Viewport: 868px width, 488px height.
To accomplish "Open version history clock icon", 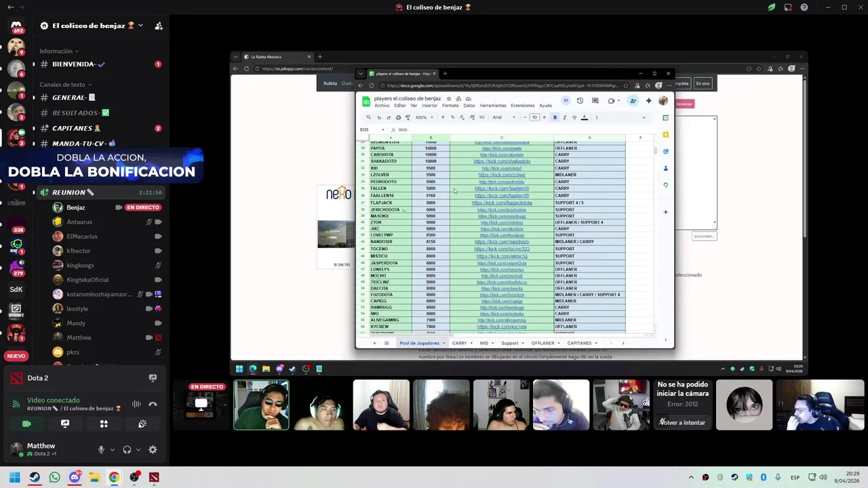I will click(x=580, y=101).
